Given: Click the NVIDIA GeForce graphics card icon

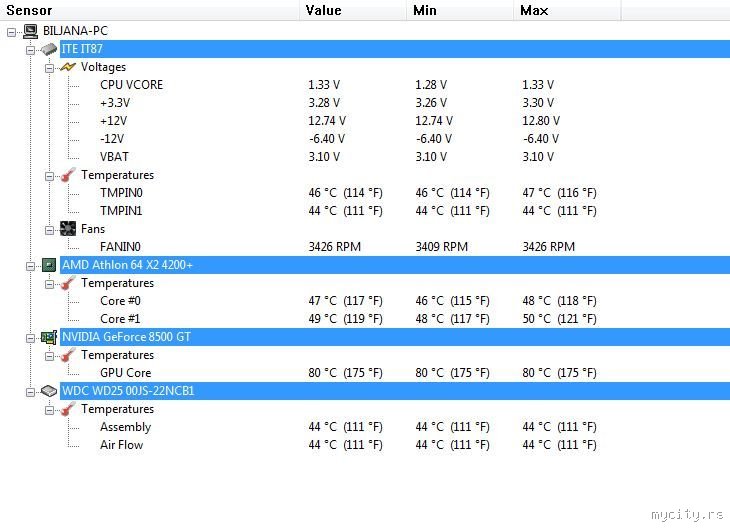Looking at the screenshot, I should coord(49,337).
